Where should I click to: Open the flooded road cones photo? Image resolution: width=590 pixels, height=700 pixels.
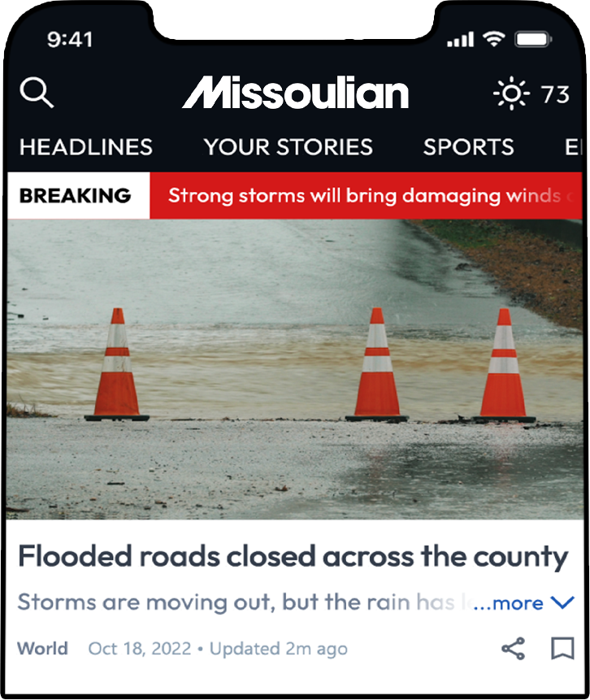pyautogui.click(x=295, y=369)
